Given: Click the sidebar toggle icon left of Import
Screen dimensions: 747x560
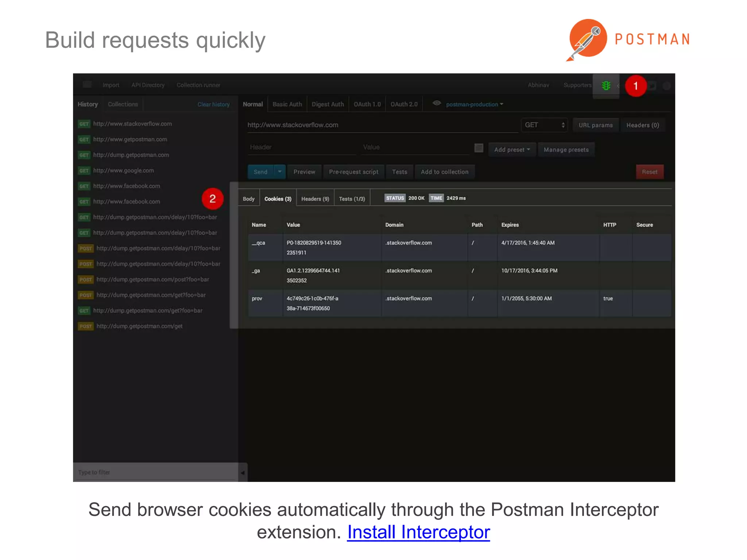Looking at the screenshot, I should 87,85.
